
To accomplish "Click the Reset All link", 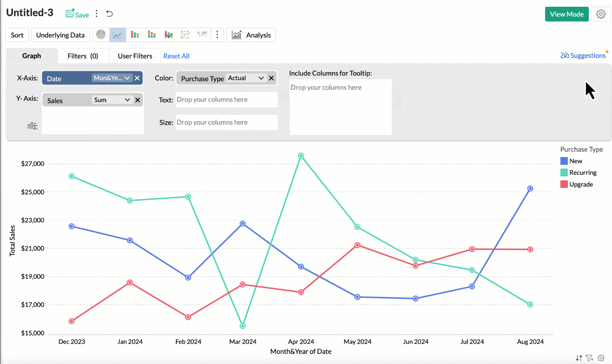I will coord(176,56).
